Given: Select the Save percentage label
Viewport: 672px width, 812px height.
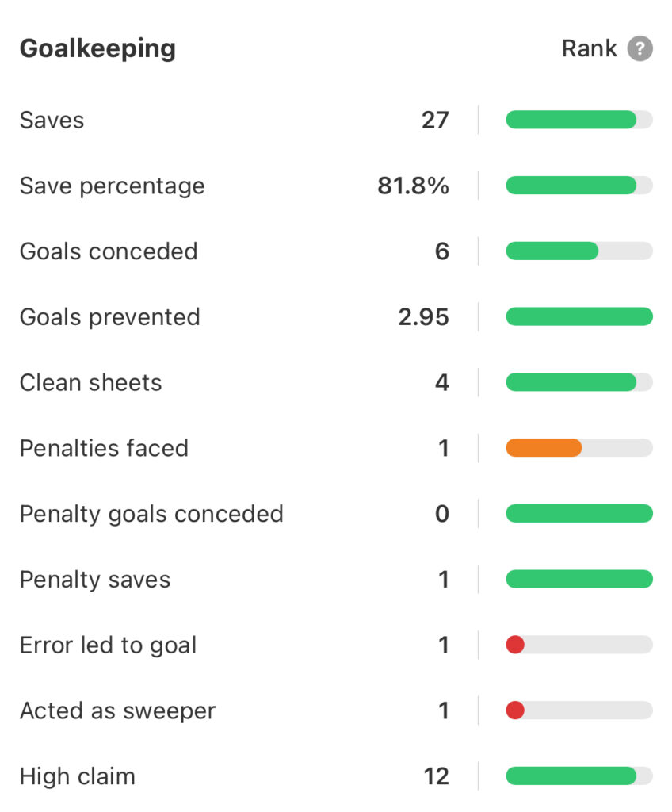Looking at the screenshot, I should point(112,186).
